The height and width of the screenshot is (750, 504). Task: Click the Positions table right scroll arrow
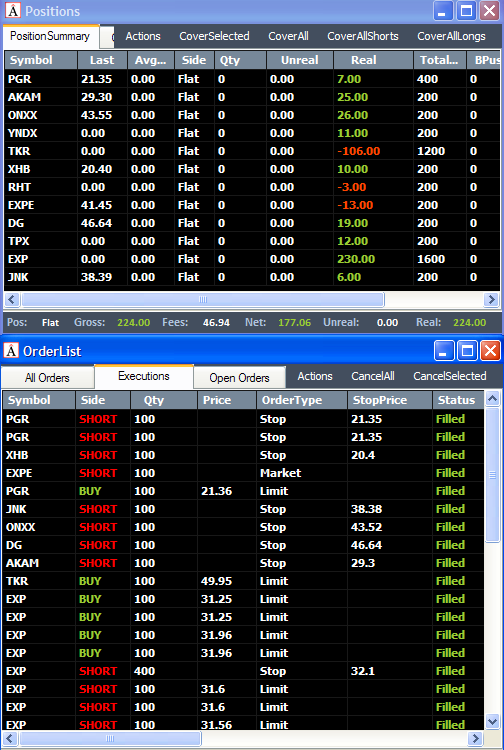pos(491,299)
